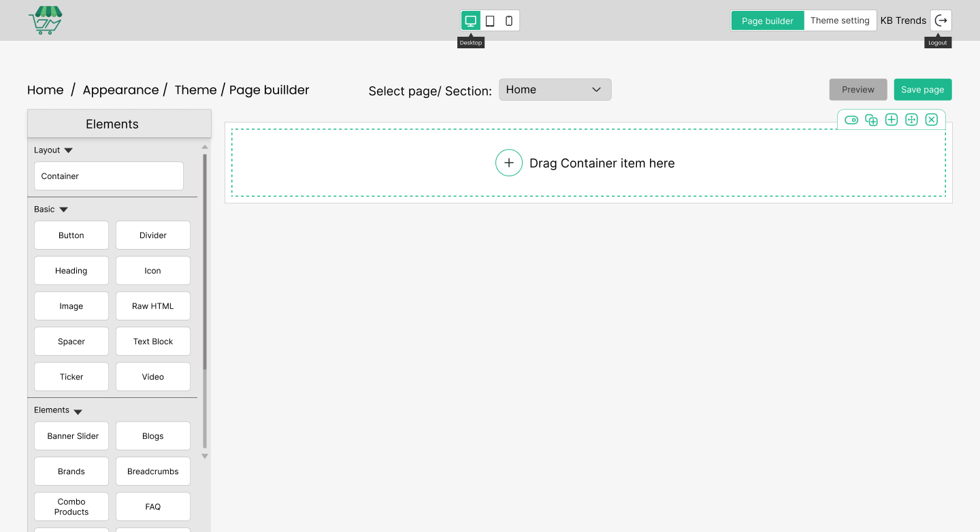The image size is (980, 532).
Task: Select the FAQ element
Action: [x=153, y=507]
